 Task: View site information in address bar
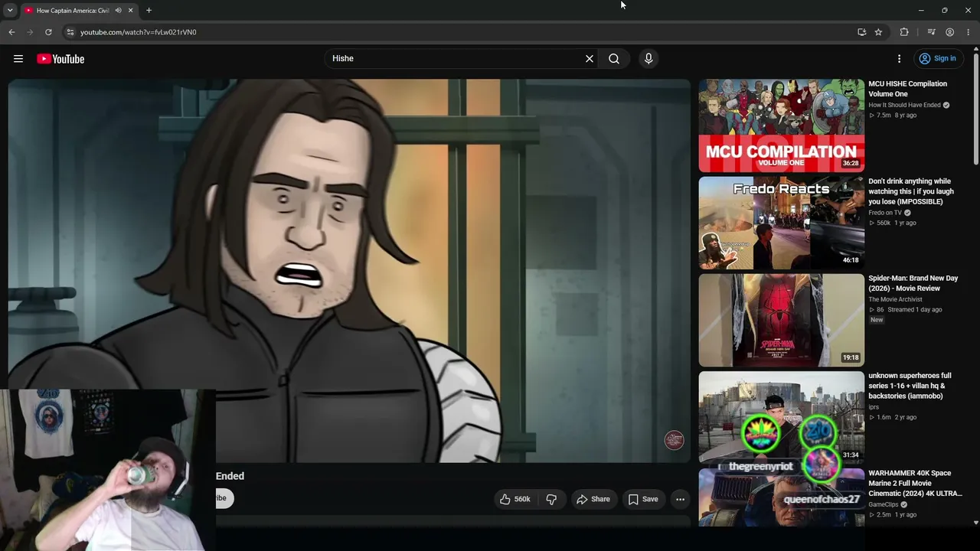pos(70,32)
